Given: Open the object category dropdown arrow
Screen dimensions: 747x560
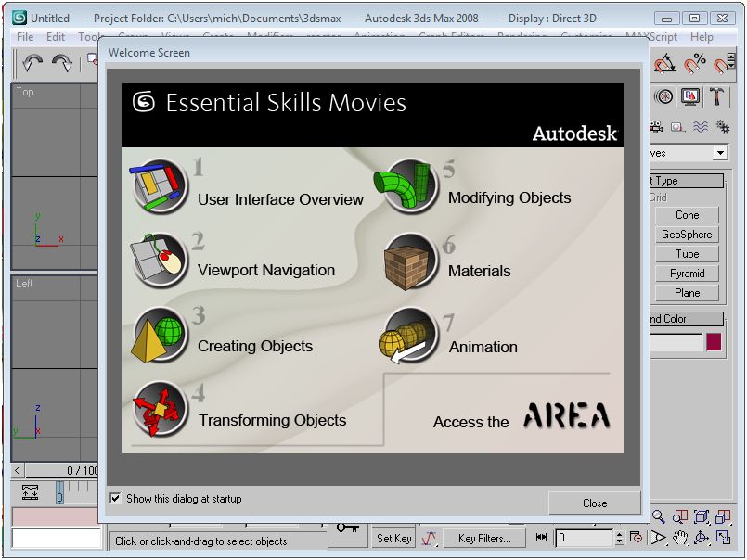Looking at the screenshot, I should (720, 153).
